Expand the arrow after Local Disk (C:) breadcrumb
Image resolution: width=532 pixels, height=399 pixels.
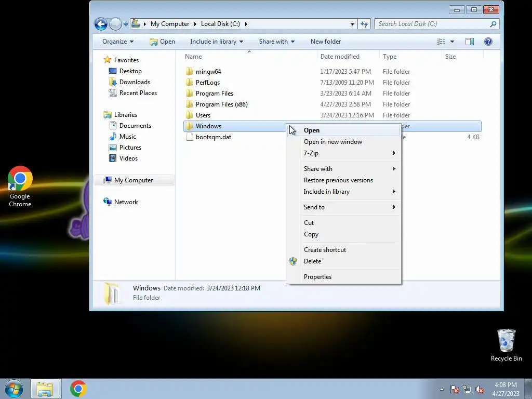(246, 24)
